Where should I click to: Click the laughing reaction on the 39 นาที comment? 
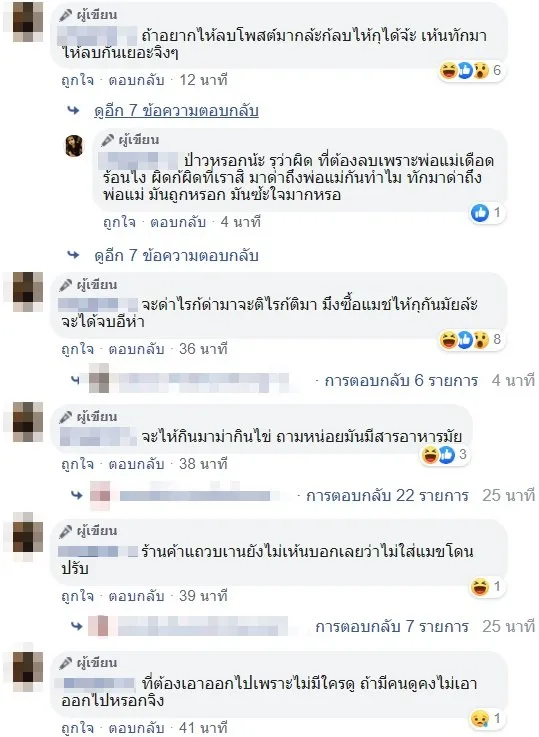[x=480, y=587]
